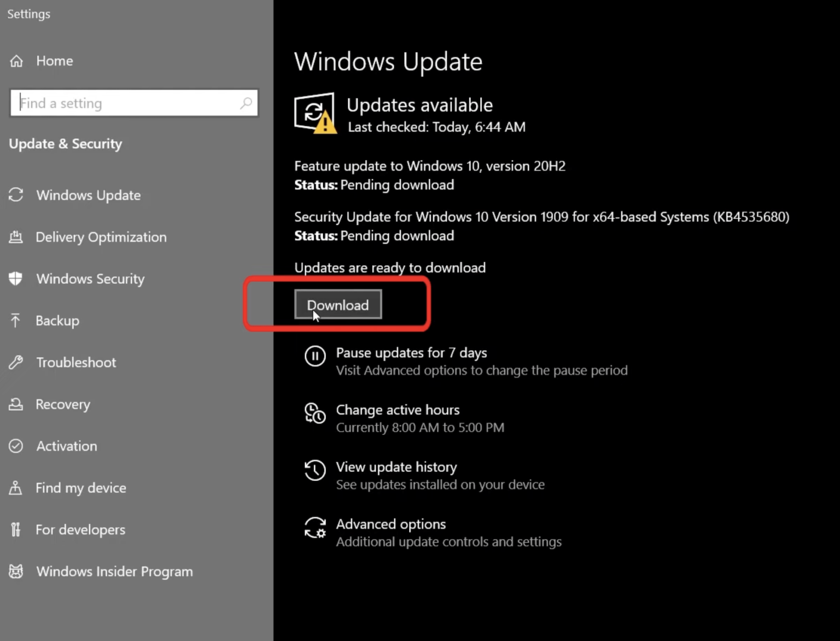The width and height of the screenshot is (840, 641).
Task: Click the Activation checkmark icon
Action: coord(16,446)
